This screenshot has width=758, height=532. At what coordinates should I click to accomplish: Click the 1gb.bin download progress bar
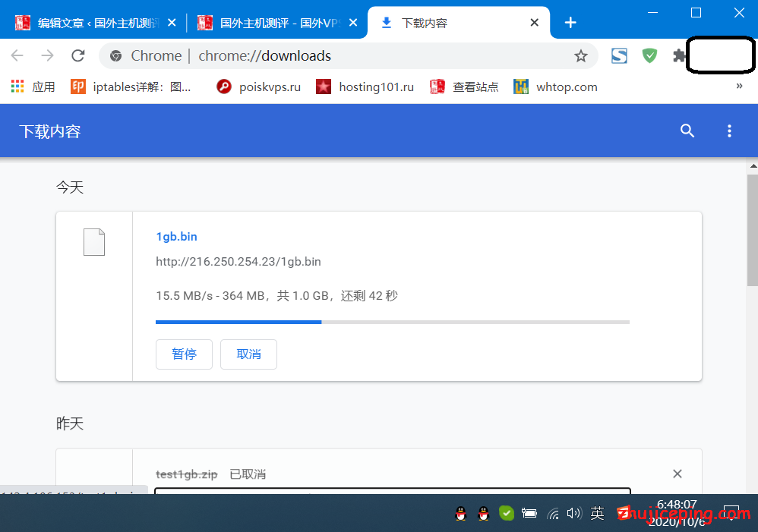[393, 322]
